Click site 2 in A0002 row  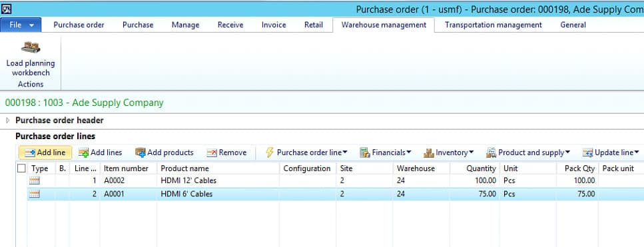(x=364, y=181)
